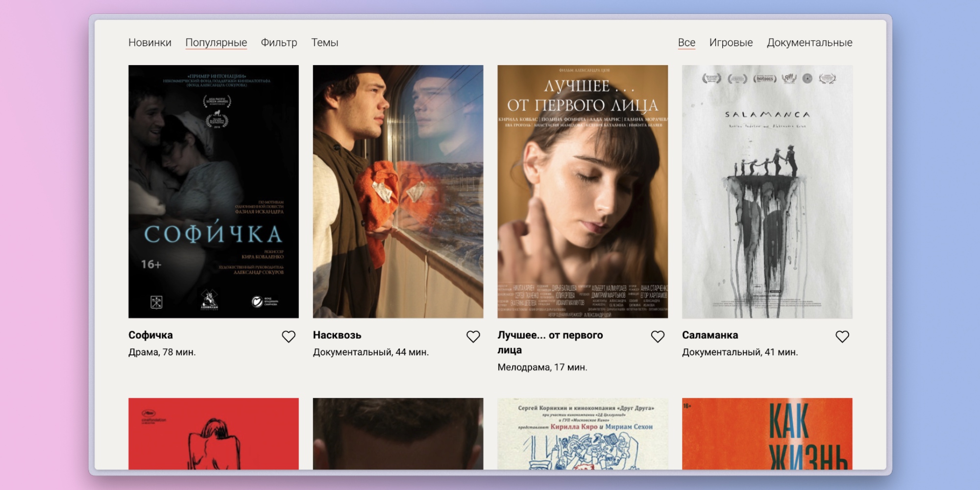Open the red sketch poster
This screenshot has height=490, width=980.
click(214, 434)
